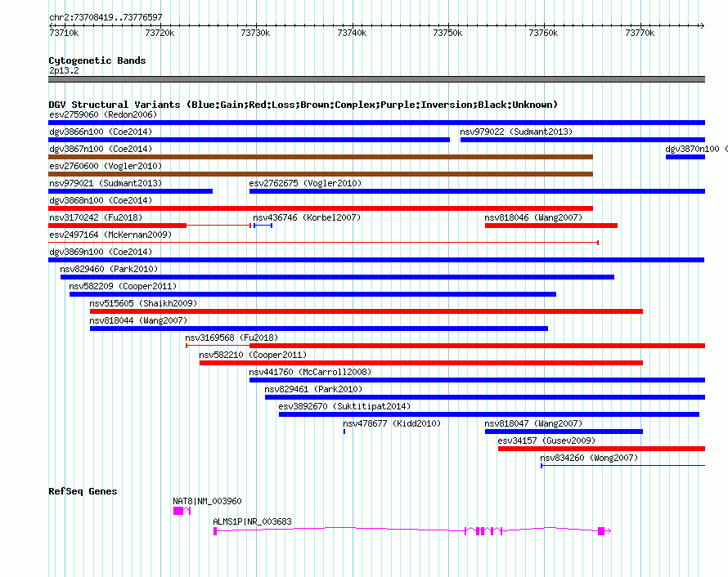This screenshot has height=577, width=728.
Task: Click the 73740k ruler tick label
Action: click(352, 33)
